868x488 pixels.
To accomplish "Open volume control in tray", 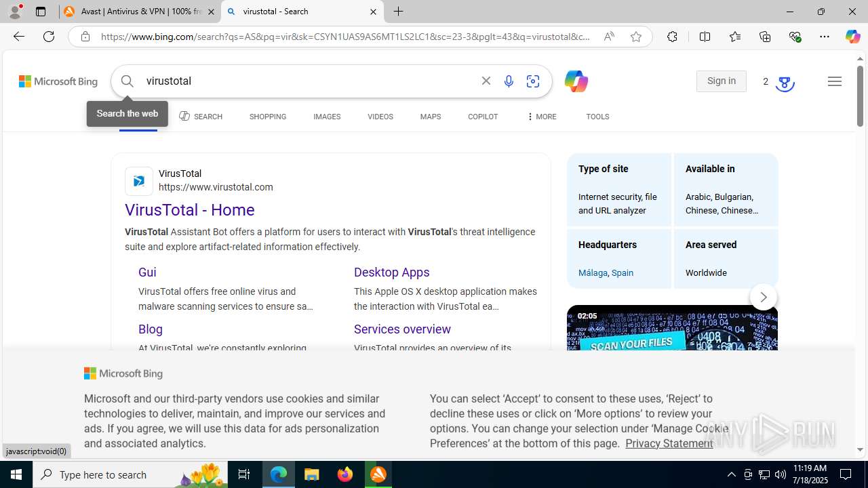I will coord(781,474).
